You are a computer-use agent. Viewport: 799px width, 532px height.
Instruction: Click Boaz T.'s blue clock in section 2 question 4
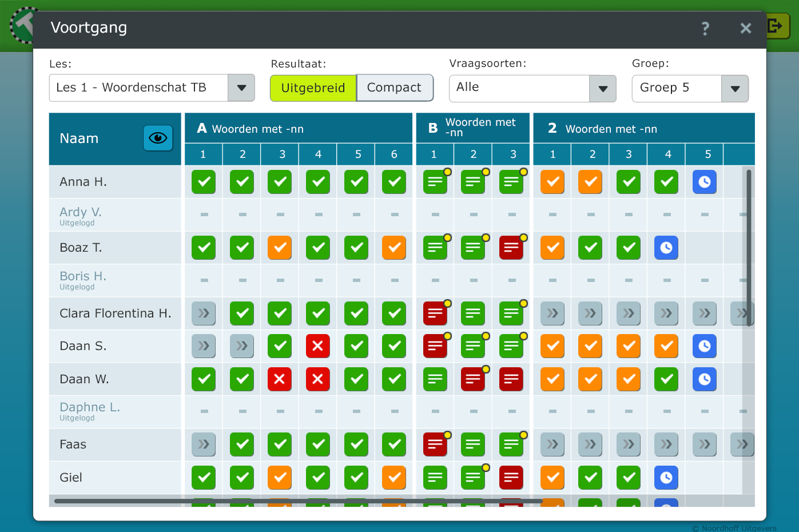[x=666, y=248]
